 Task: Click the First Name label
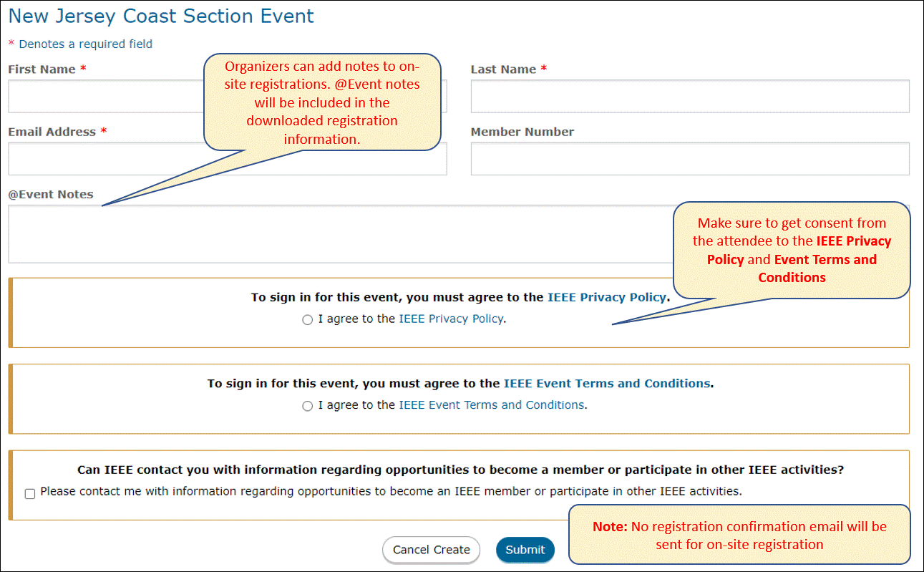pyautogui.click(x=42, y=69)
